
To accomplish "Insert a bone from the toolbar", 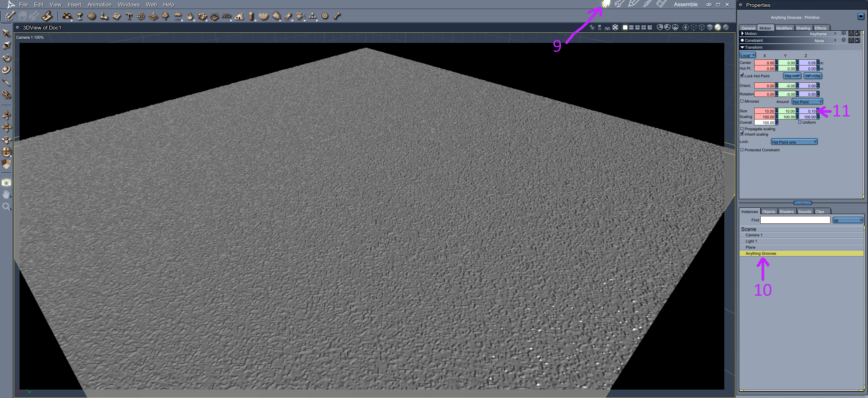I will click(x=337, y=16).
